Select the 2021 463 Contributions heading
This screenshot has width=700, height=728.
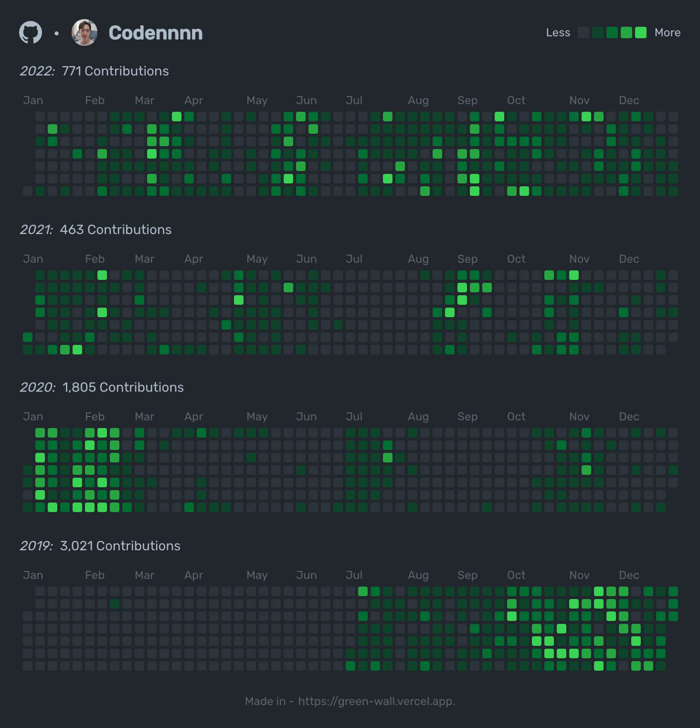click(95, 230)
